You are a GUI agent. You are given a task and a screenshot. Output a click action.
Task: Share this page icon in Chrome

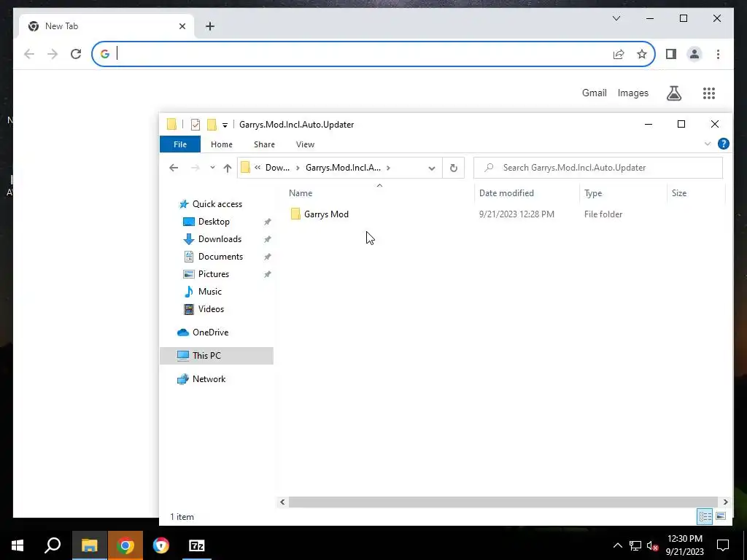(x=619, y=54)
